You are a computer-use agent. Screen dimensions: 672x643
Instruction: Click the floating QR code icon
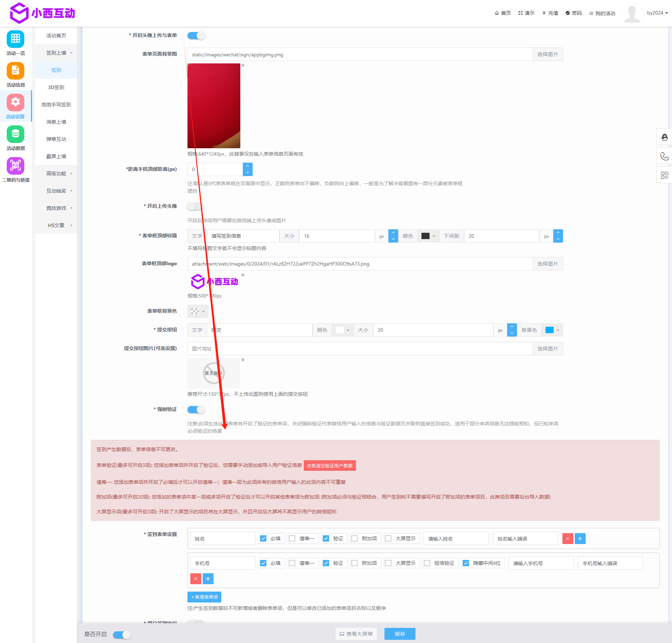point(664,175)
